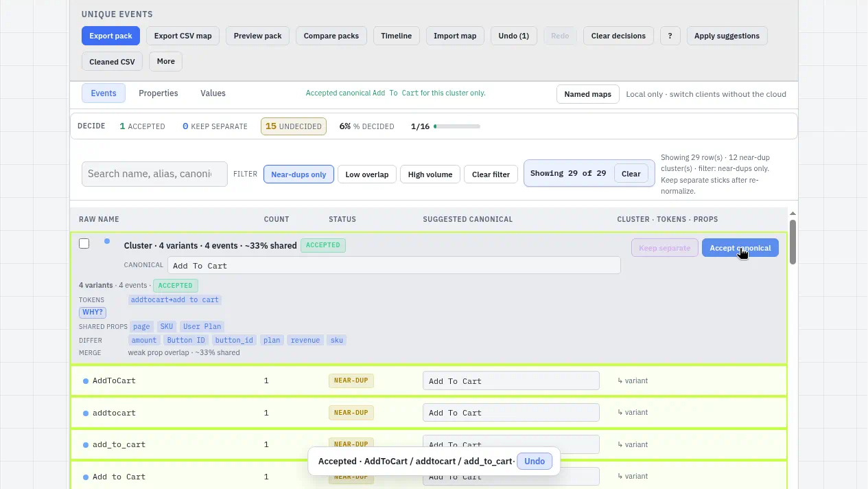Click Undo in the Accepted toast
The width and height of the screenshot is (868, 489).
[x=535, y=462]
